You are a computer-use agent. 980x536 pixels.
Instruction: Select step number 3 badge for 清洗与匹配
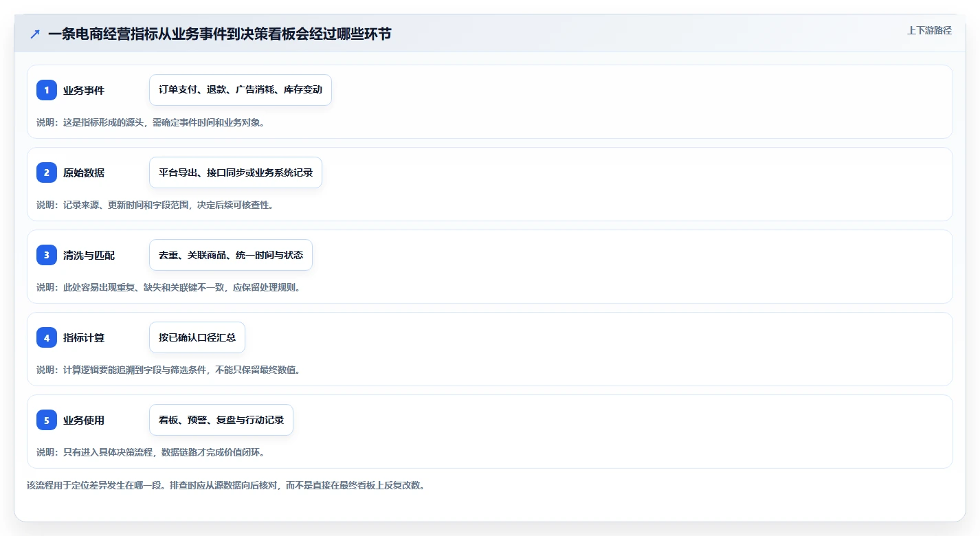click(x=47, y=255)
